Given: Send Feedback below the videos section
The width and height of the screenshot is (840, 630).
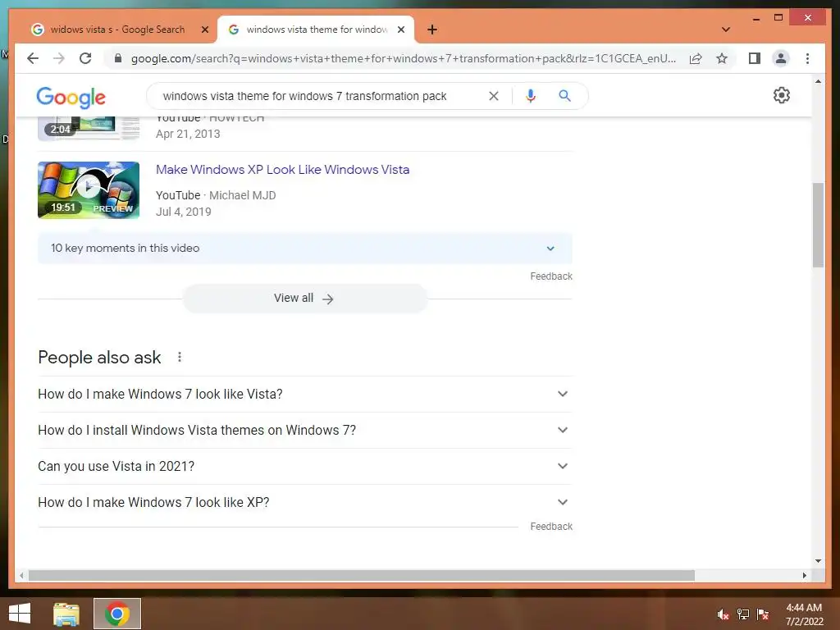Looking at the screenshot, I should tap(551, 276).
